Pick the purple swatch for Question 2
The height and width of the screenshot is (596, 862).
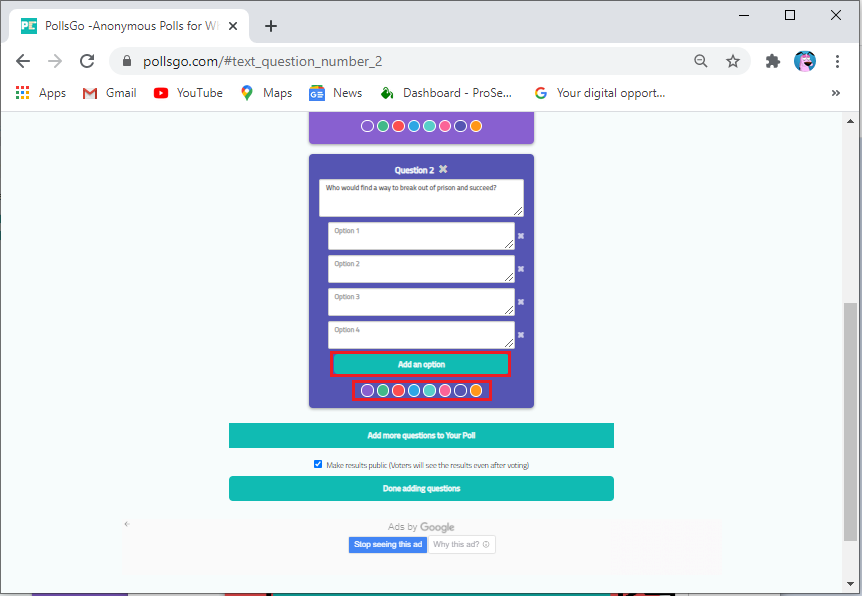coord(367,390)
